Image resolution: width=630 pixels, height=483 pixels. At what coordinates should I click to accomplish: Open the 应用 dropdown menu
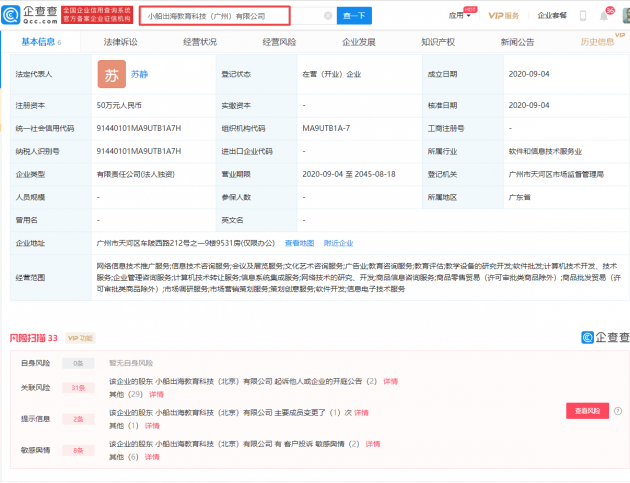(x=459, y=16)
